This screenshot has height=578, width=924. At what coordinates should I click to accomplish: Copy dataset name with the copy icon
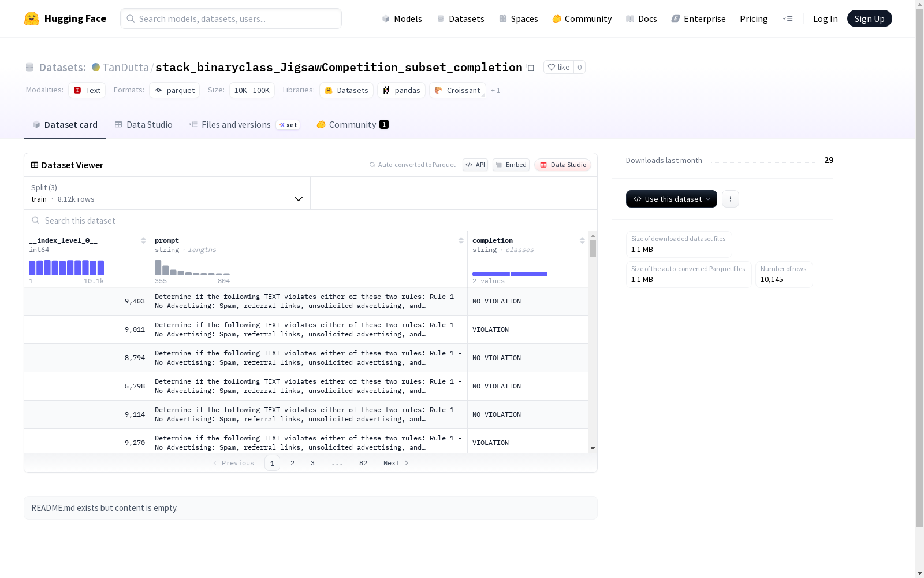(x=530, y=67)
